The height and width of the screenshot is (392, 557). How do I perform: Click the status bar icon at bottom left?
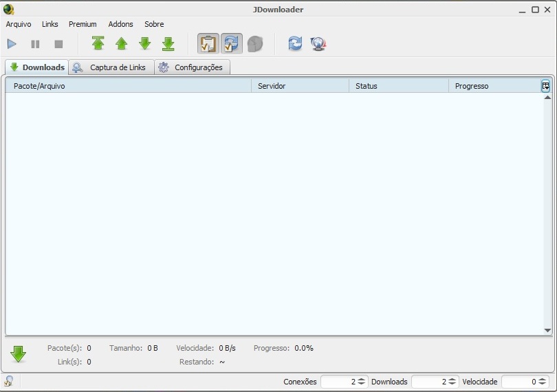[9, 381]
